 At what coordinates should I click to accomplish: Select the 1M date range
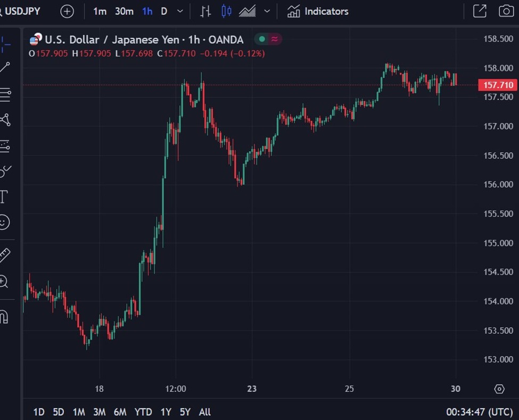79,412
